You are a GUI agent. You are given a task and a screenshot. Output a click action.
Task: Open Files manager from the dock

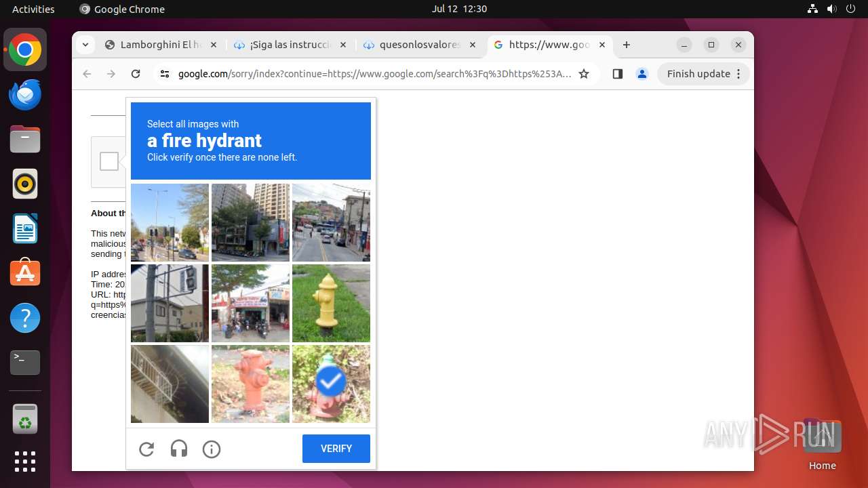(x=25, y=139)
